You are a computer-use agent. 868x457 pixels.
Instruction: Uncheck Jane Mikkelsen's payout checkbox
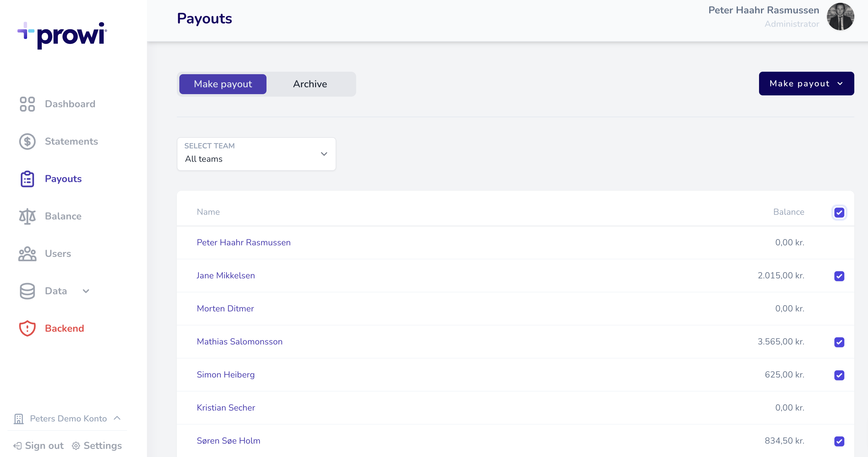pos(839,276)
